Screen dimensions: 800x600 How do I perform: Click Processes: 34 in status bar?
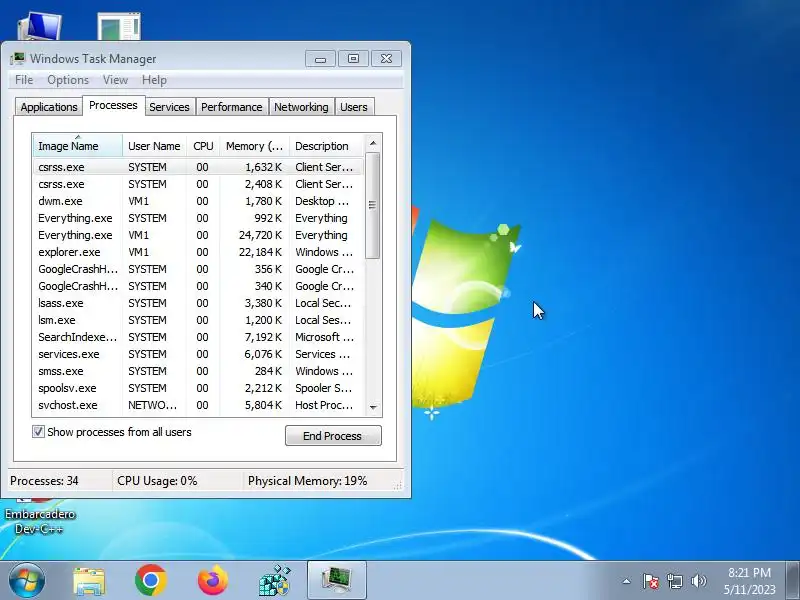coord(44,481)
